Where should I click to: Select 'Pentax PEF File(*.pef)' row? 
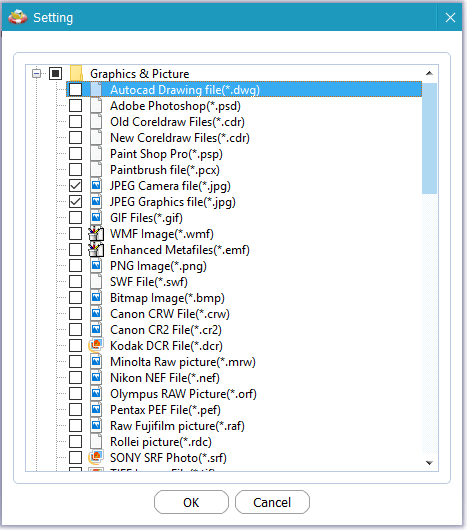[165, 409]
